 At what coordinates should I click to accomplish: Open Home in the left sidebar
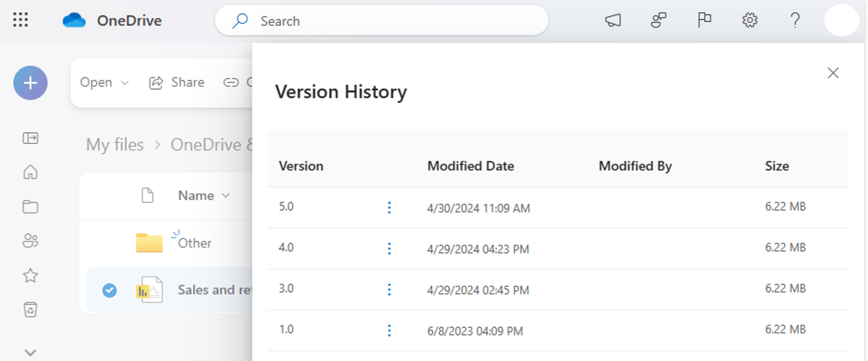click(30, 172)
